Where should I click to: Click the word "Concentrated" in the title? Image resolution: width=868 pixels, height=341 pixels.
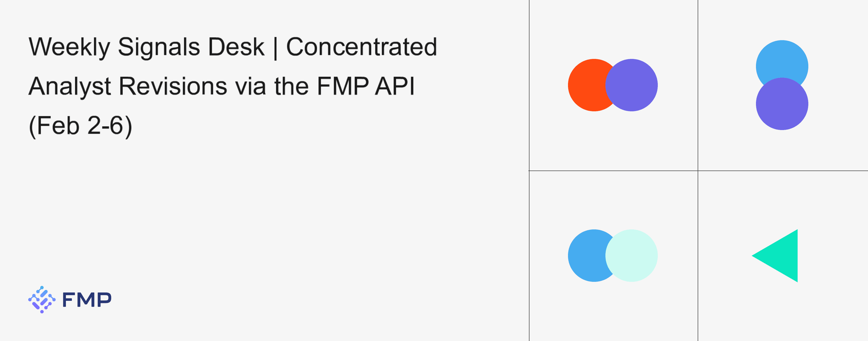pyautogui.click(x=362, y=47)
